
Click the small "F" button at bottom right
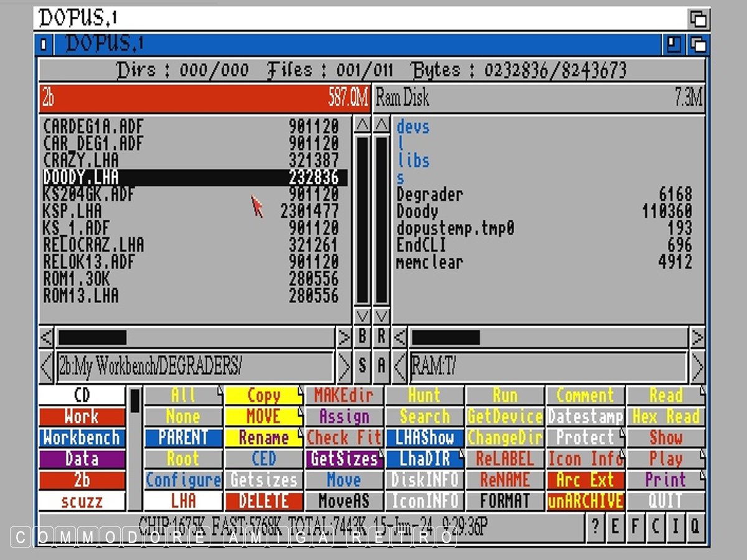635,526
